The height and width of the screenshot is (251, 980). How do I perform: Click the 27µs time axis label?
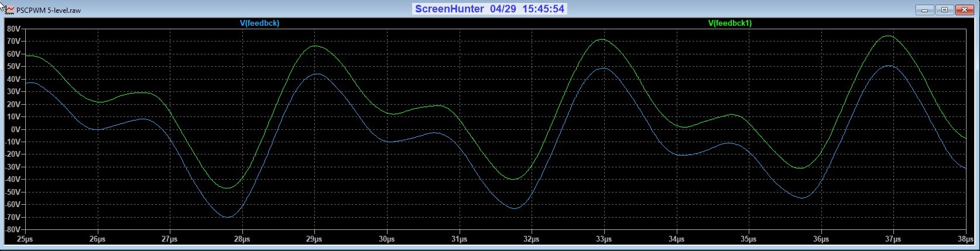tap(170, 239)
